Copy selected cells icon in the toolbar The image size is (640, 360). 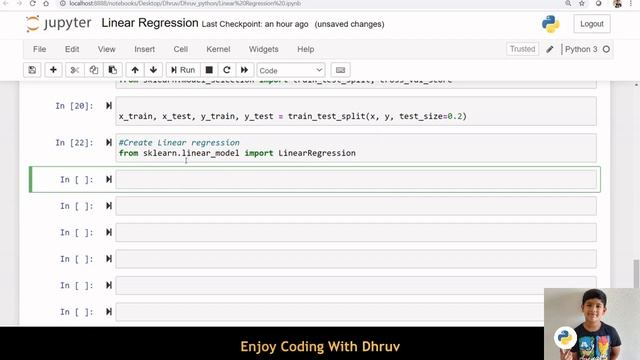[x=93, y=70]
